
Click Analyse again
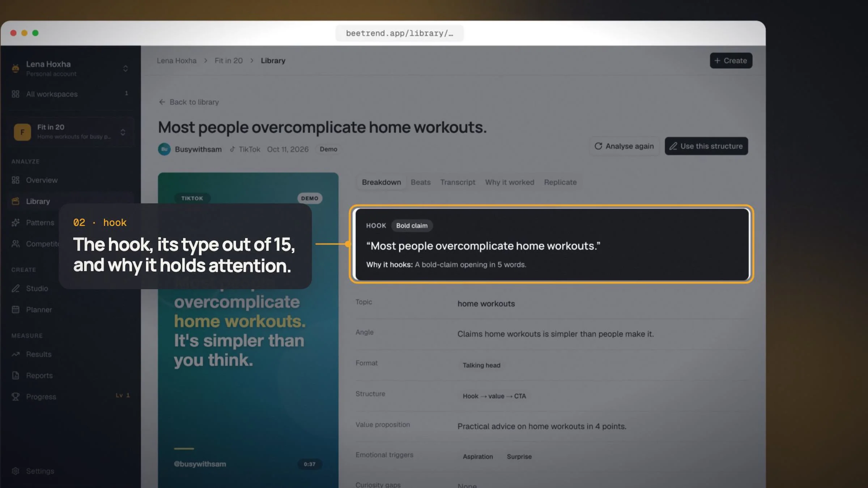coord(625,146)
